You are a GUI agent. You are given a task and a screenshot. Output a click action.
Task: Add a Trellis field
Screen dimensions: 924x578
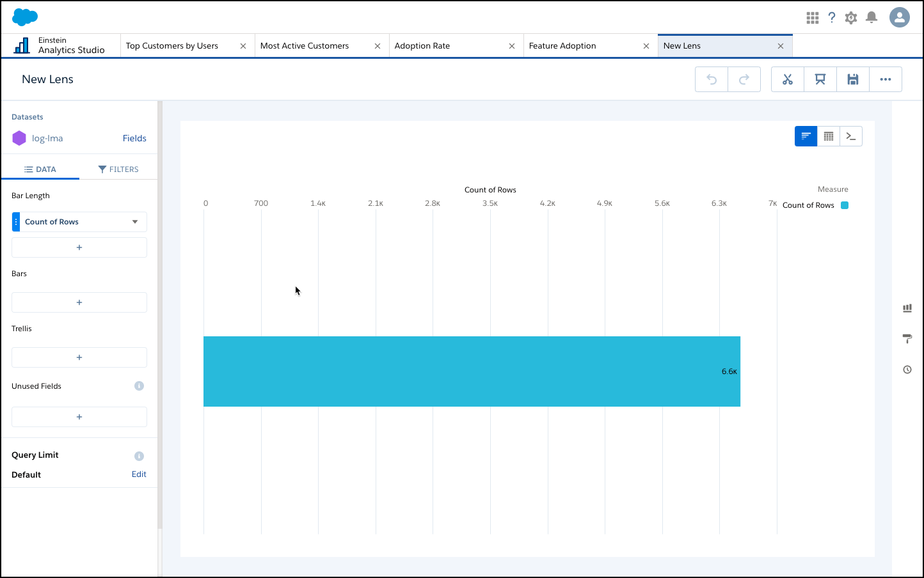(x=79, y=357)
